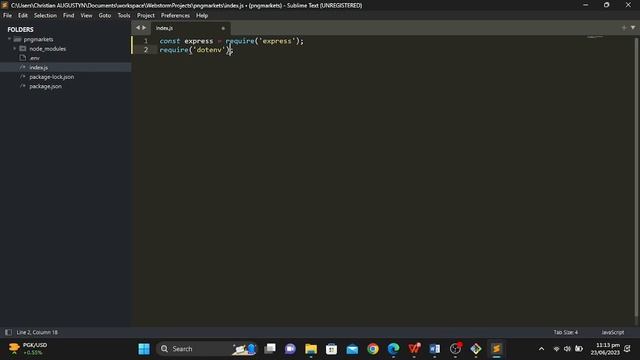This screenshot has width=640, height=360.
Task: Open the Tools menu
Action: pyautogui.click(x=124, y=16)
